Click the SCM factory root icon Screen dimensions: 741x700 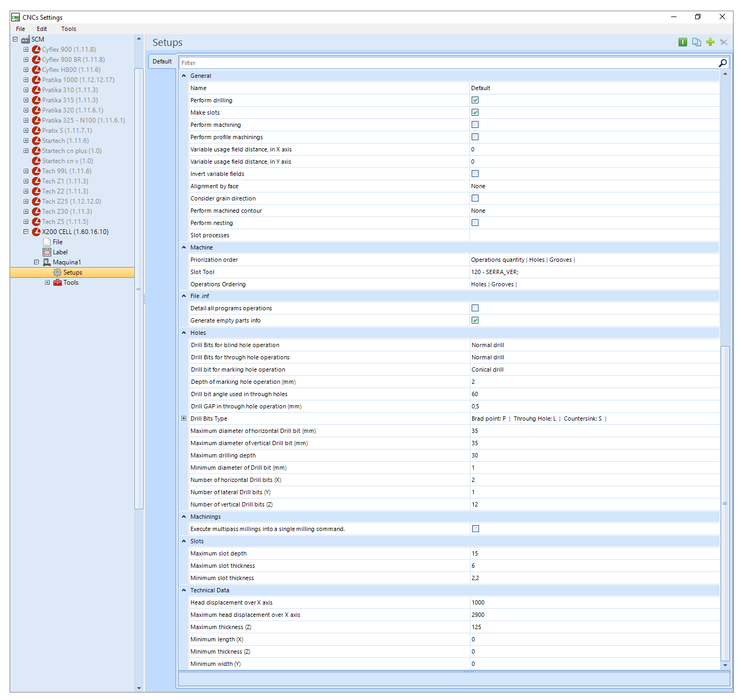click(26, 39)
